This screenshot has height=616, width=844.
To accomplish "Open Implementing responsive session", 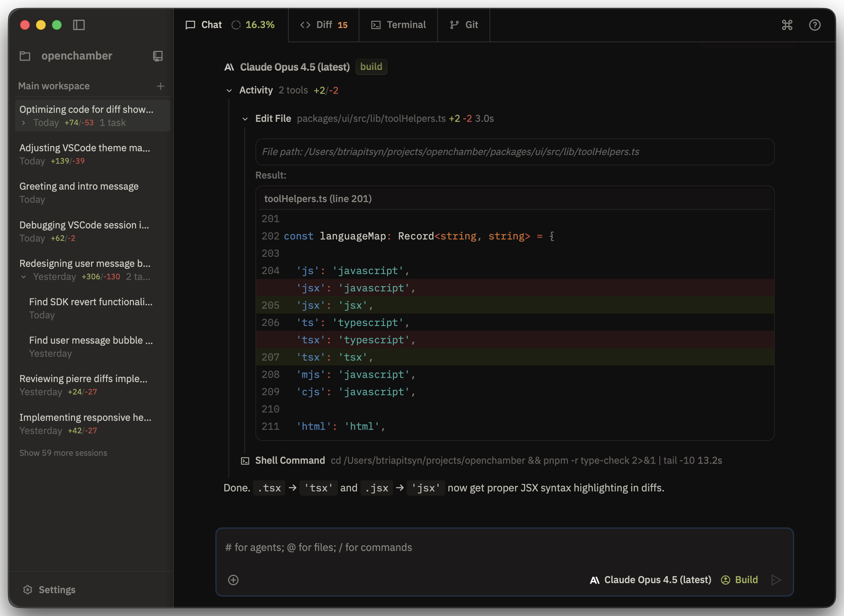I will [x=92, y=424].
